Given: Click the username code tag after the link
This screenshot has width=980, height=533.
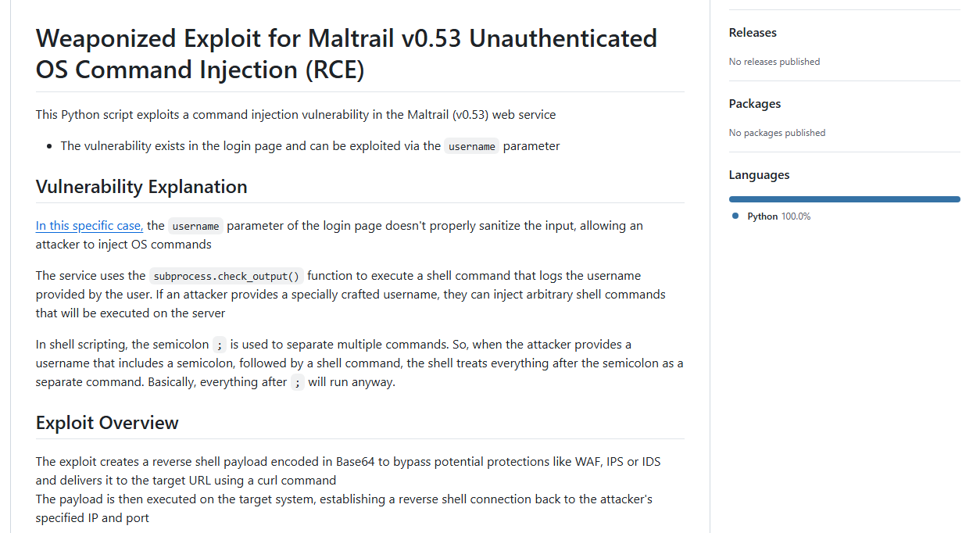Looking at the screenshot, I should [x=195, y=226].
